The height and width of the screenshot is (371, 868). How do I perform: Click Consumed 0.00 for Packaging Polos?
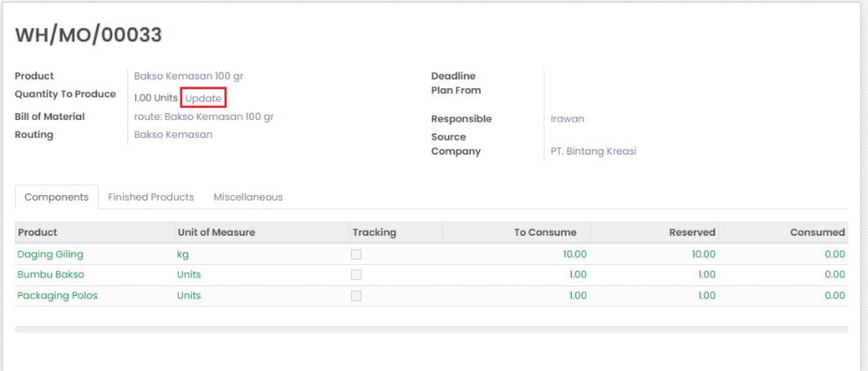834,296
